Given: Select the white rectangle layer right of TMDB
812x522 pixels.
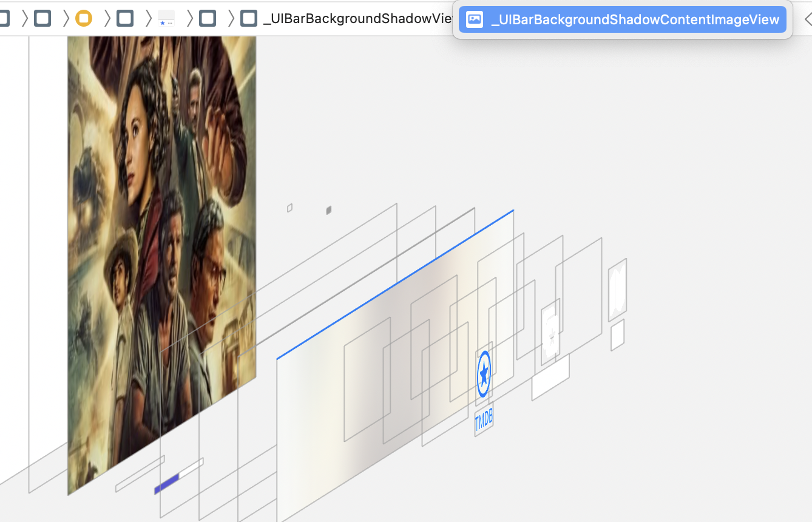Looking at the screenshot, I should tap(550, 378).
